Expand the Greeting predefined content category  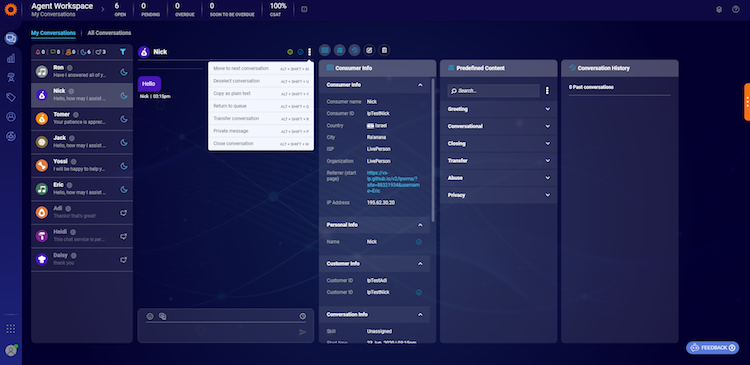pos(498,109)
